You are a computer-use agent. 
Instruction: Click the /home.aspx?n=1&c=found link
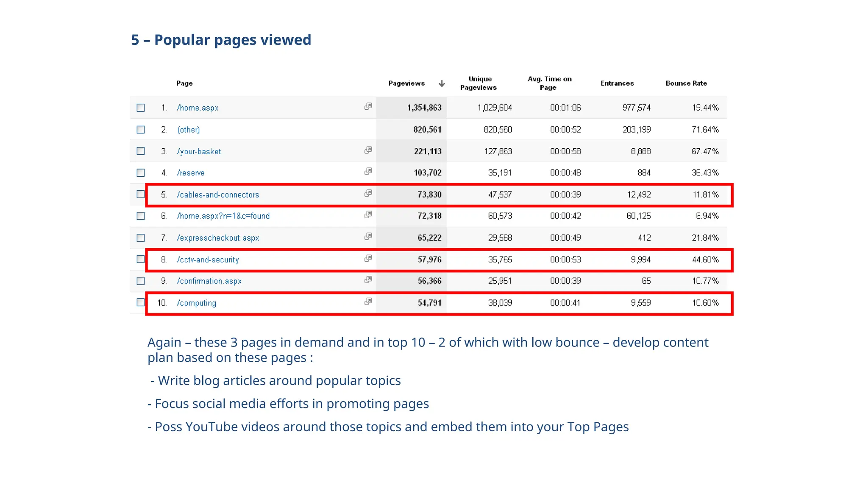223,216
